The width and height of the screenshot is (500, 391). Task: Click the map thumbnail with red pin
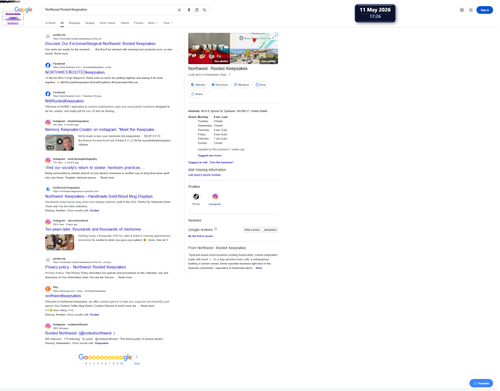click(254, 41)
